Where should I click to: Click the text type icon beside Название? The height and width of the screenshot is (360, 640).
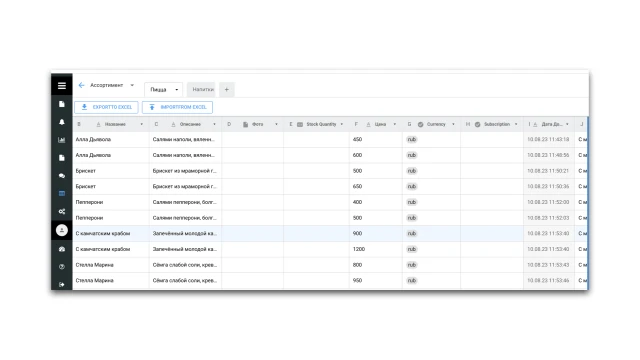coord(98,124)
